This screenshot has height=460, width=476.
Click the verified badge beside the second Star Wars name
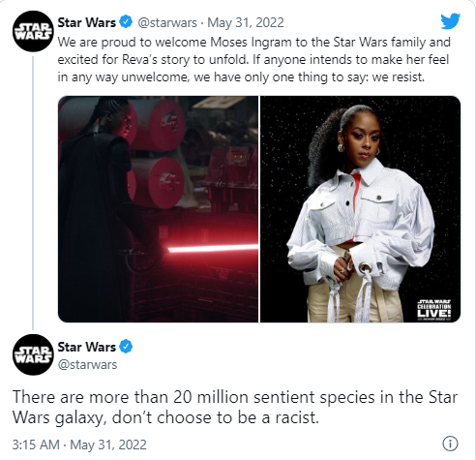pos(126,347)
